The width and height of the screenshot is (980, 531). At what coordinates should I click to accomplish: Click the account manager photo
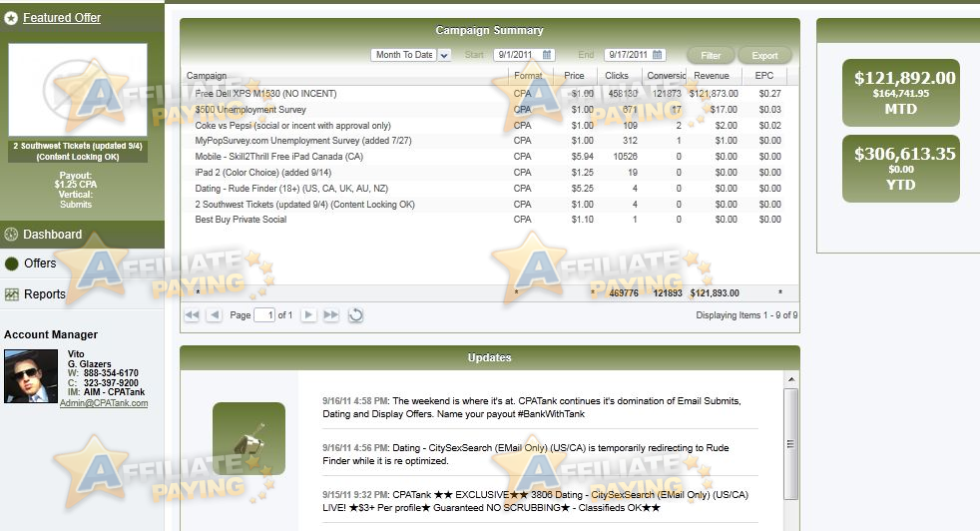tap(31, 376)
